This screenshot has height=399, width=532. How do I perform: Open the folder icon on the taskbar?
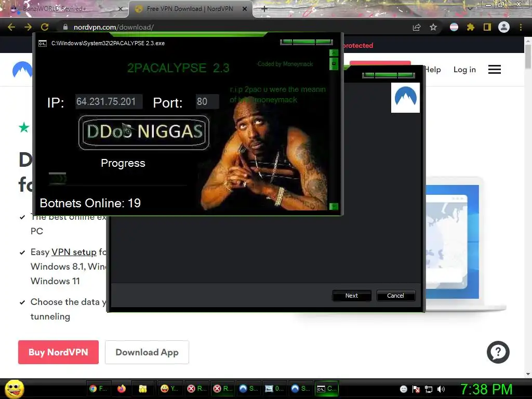[143, 389]
